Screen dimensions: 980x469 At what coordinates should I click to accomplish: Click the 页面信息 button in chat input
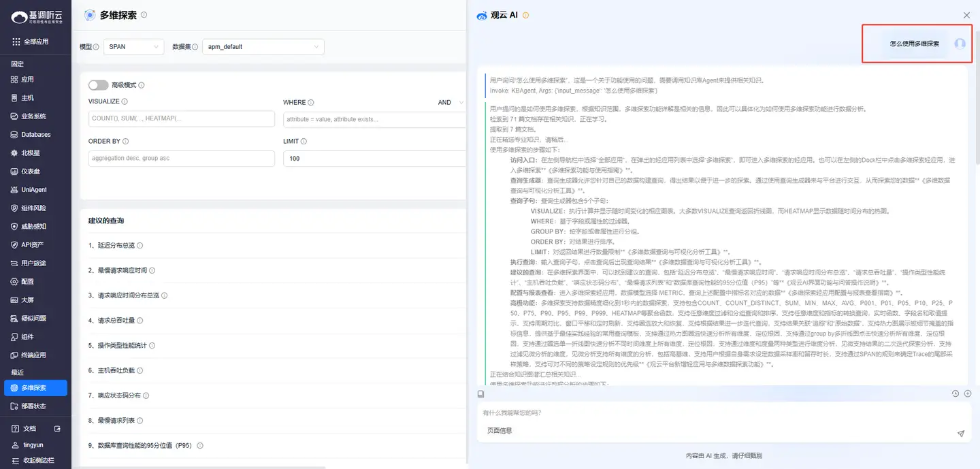click(500, 431)
